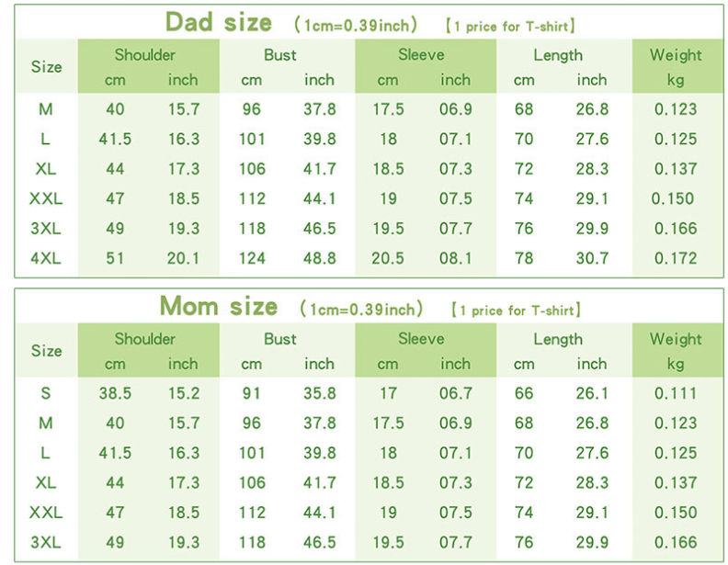Click the 1 price for T-shirt note in Dad heading

510,26
